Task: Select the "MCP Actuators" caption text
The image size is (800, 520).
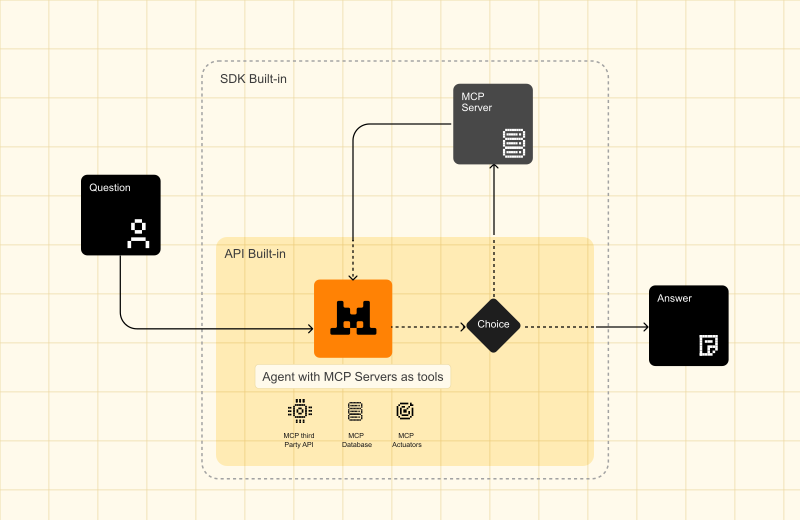Action: click(405, 440)
